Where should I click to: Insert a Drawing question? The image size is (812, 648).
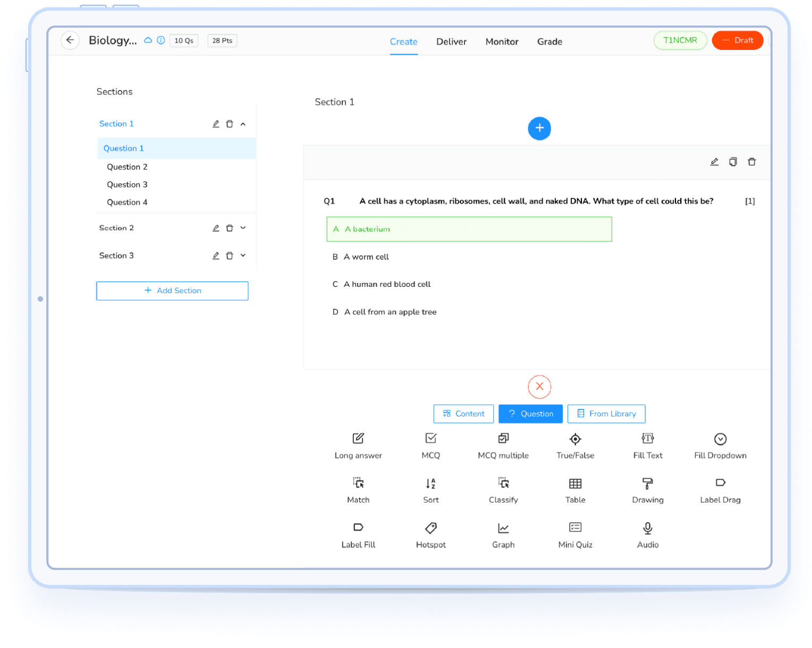pos(648,491)
